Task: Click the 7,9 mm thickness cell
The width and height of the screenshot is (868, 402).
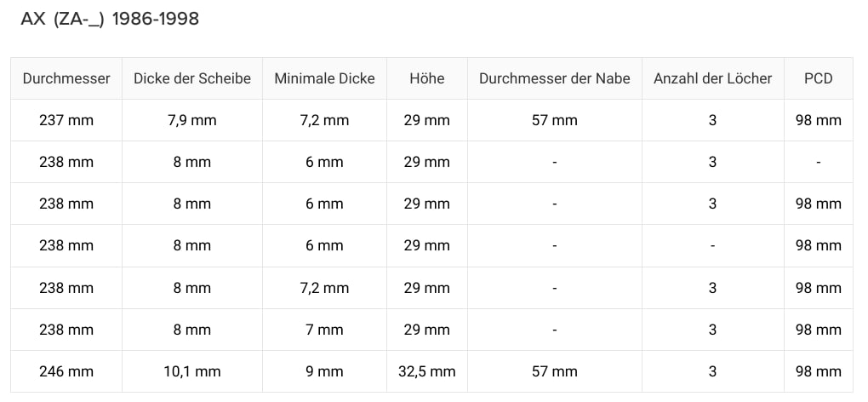Action: tap(192, 120)
